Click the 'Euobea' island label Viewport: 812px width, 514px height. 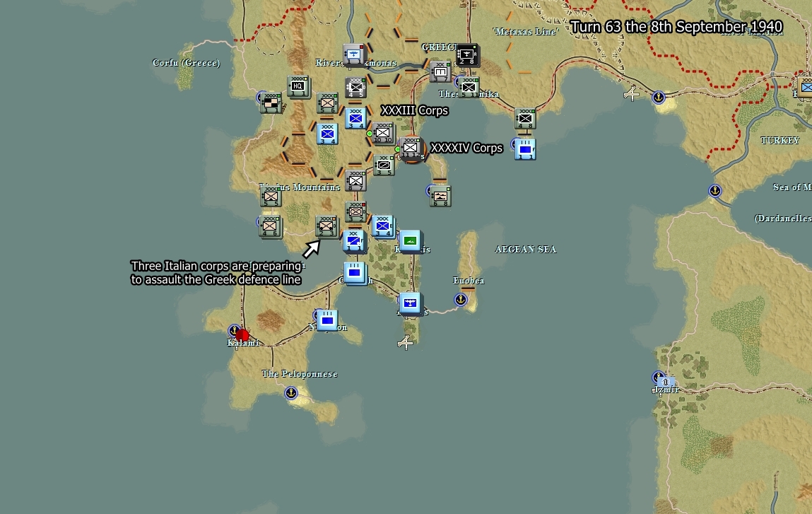469,280
